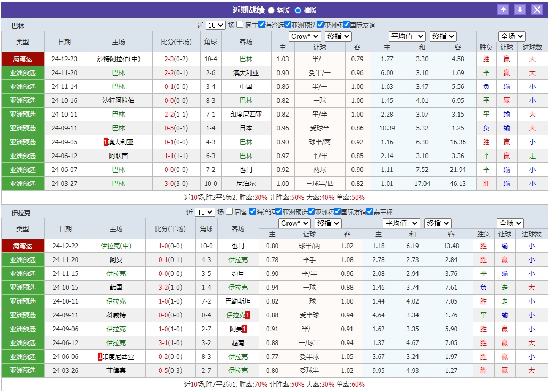Click the 近期战绩 title label

249,9
